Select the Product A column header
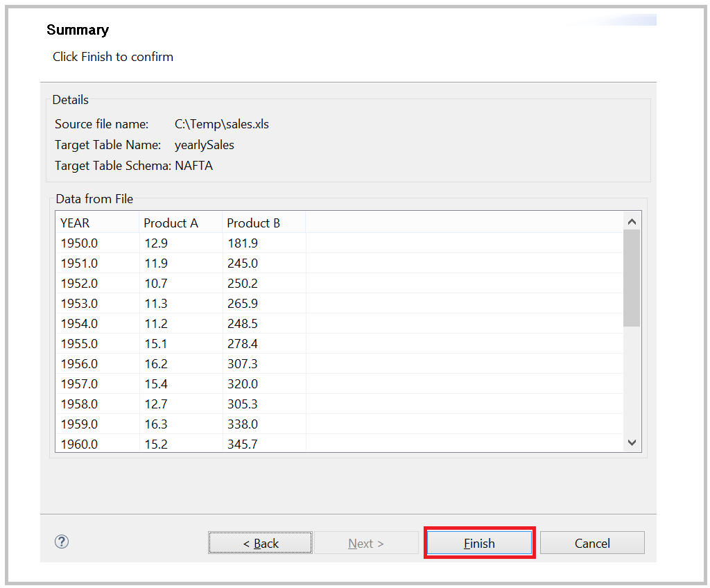The width and height of the screenshot is (710, 588). click(x=171, y=223)
